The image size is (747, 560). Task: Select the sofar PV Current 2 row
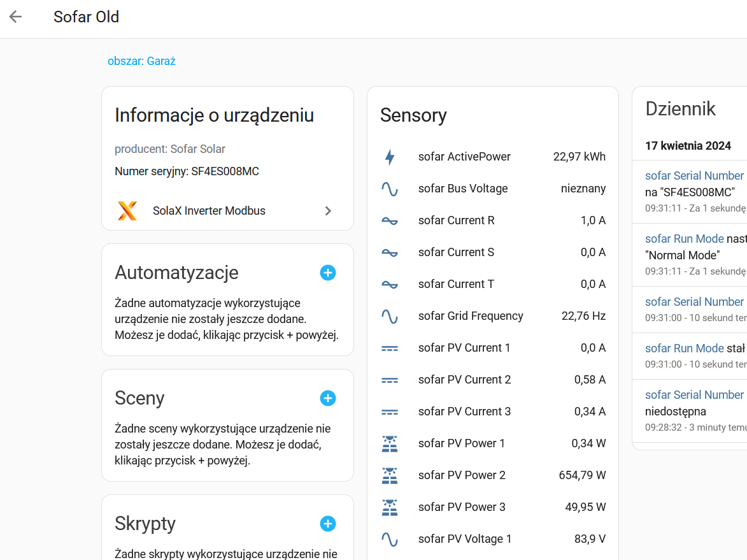pos(493,380)
